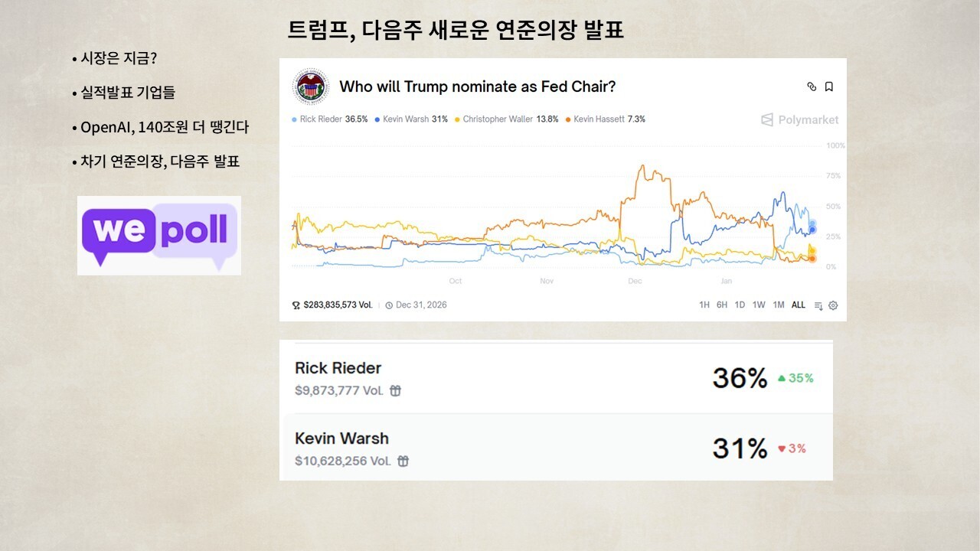Image resolution: width=980 pixels, height=551 pixels.
Task: Click gift icon beside Rick Rieder volume
Action: (395, 390)
